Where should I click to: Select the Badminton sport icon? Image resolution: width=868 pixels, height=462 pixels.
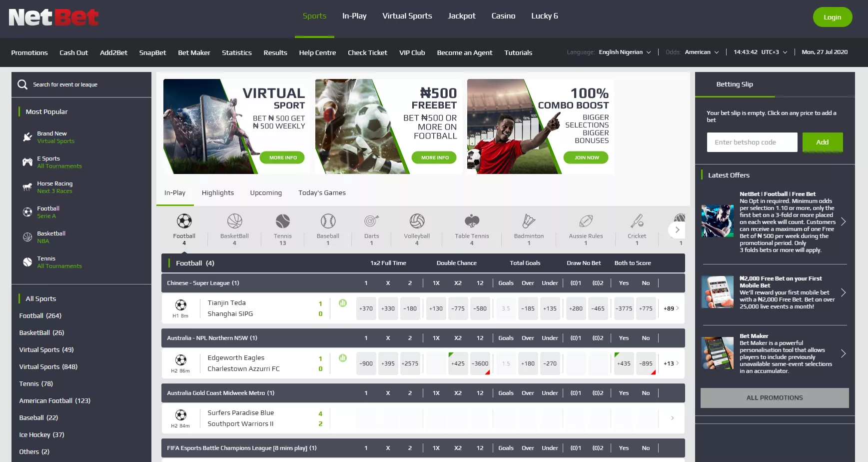[x=529, y=221]
